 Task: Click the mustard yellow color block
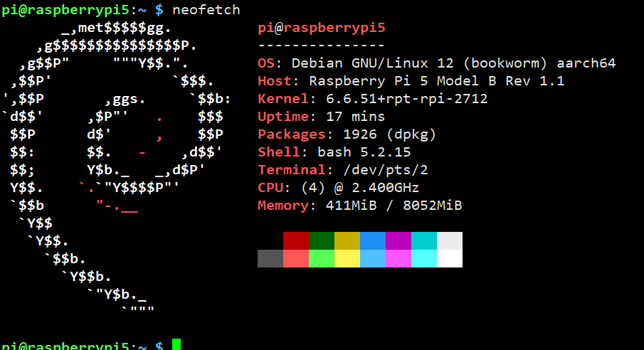pos(347,240)
